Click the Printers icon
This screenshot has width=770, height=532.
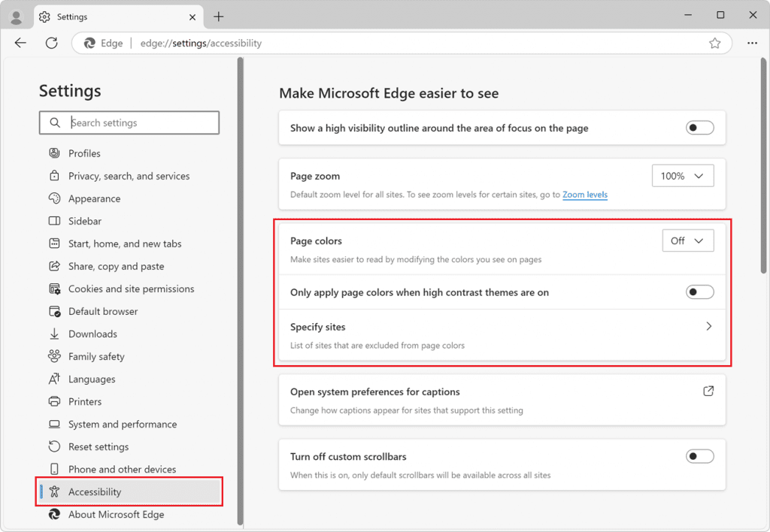(x=54, y=401)
